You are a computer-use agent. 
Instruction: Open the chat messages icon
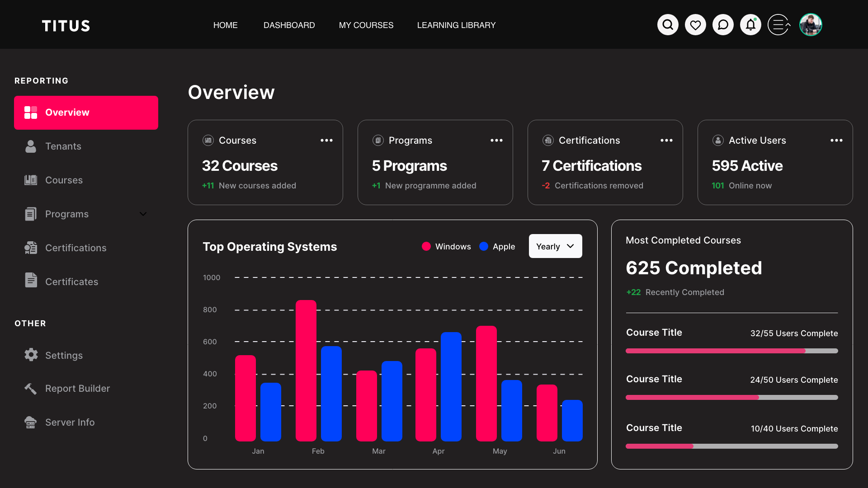[x=723, y=25]
